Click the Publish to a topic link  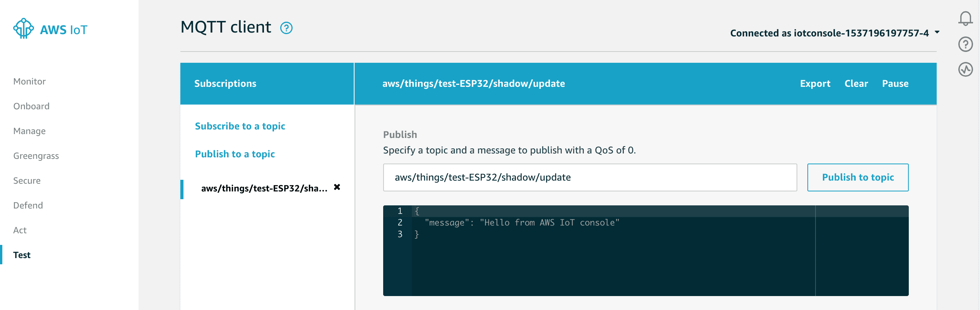[x=235, y=154]
